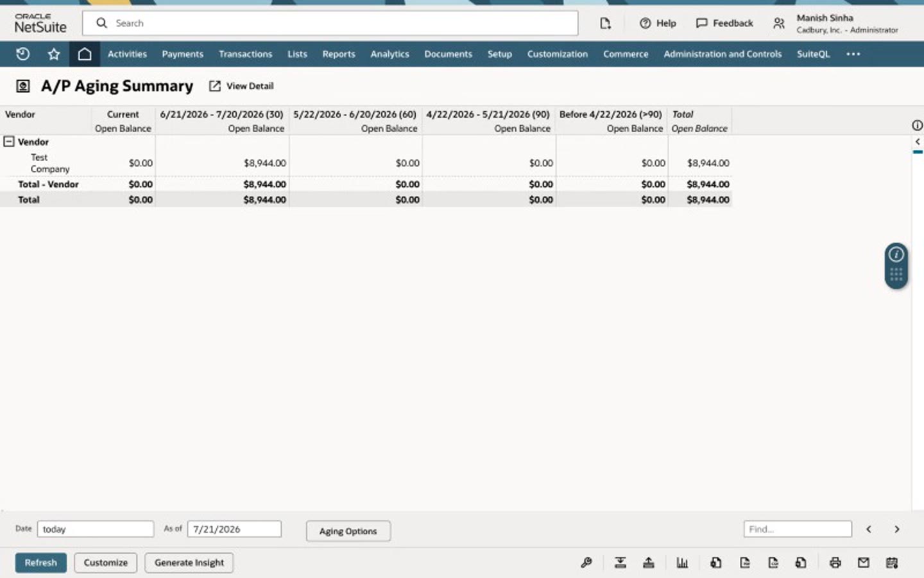Click Test Company's $8,944.00 30-day balance
The height and width of the screenshot is (578, 924).
[264, 163]
